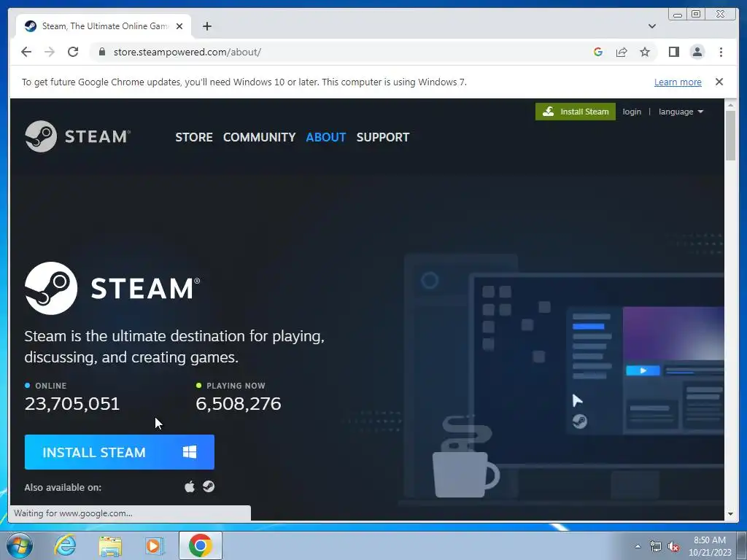This screenshot has height=560, width=747.
Task: Open the Learn more link
Action: [678, 82]
